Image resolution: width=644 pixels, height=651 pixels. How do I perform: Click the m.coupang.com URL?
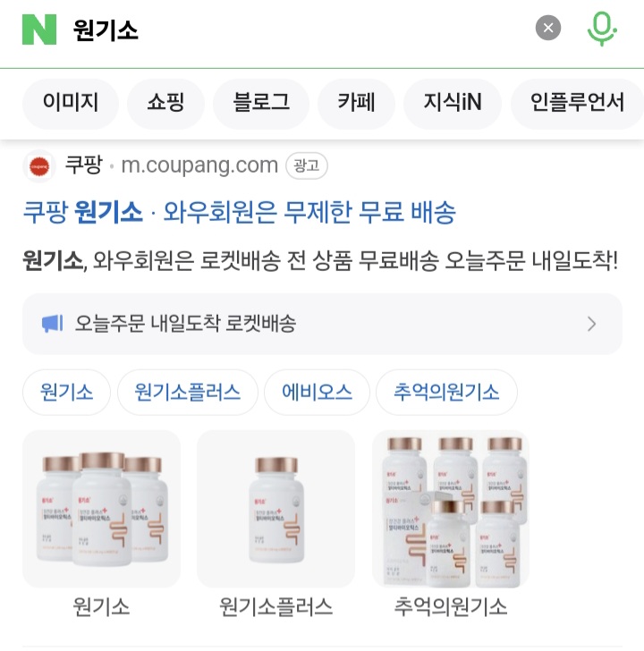coord(199,165)
